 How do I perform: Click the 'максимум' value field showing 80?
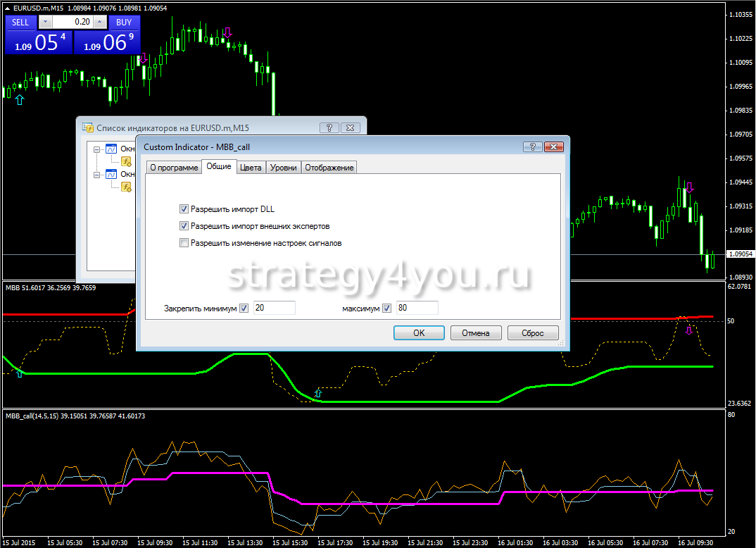click(x=417, y=308)
